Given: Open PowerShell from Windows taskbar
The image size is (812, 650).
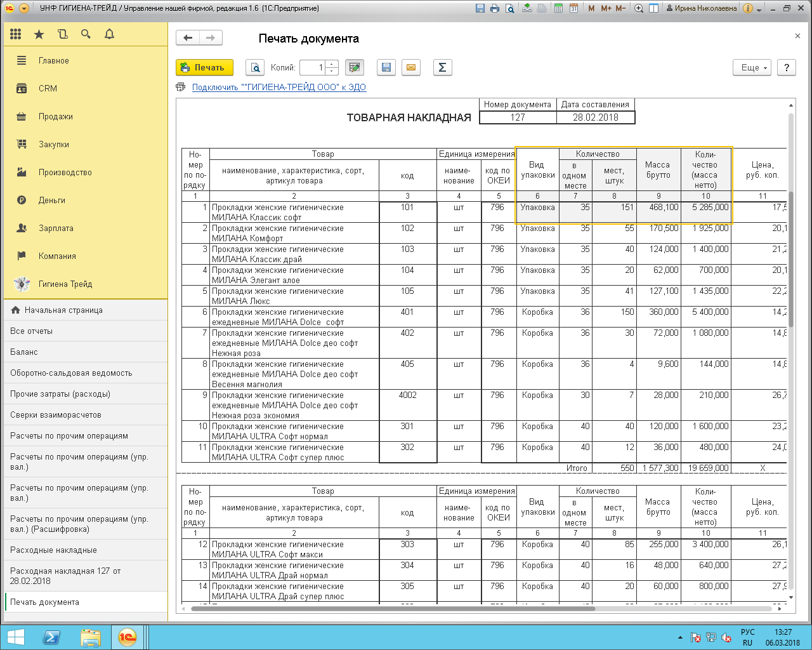Looking at the screenshot, I should coord(51,637).
